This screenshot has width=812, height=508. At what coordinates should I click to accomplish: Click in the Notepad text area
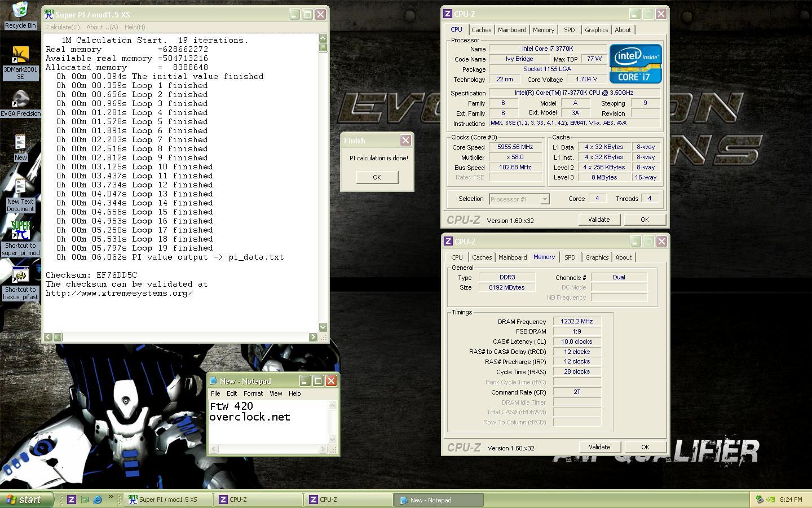click(268, 422)
